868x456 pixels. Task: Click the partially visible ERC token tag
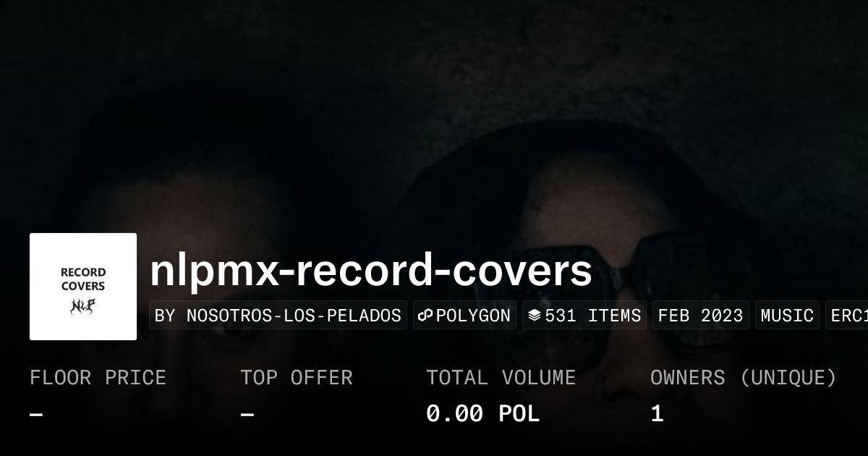847,316
